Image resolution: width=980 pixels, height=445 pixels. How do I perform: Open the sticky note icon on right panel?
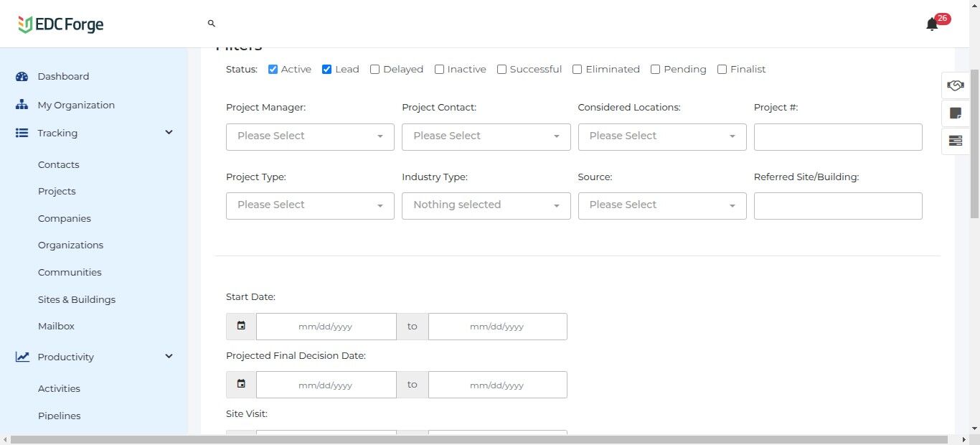tap(955, 113)
